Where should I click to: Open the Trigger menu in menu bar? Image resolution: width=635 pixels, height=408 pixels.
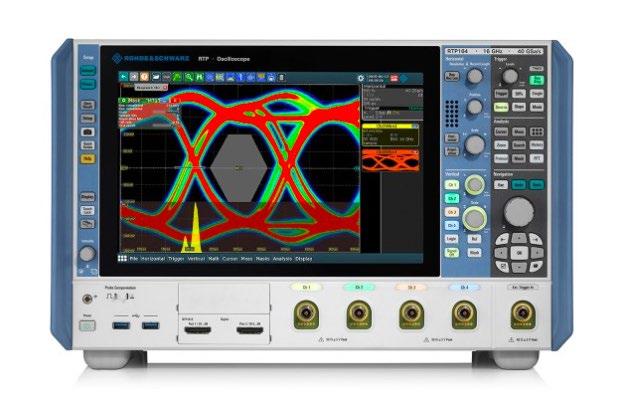coord(176,258)
